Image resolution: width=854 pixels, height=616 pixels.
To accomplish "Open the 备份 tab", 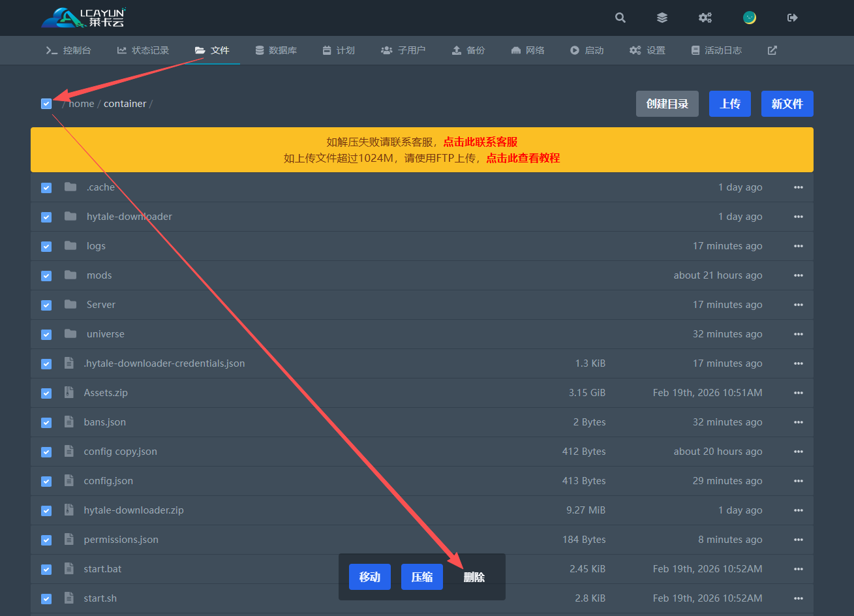I will coord(468,50).
